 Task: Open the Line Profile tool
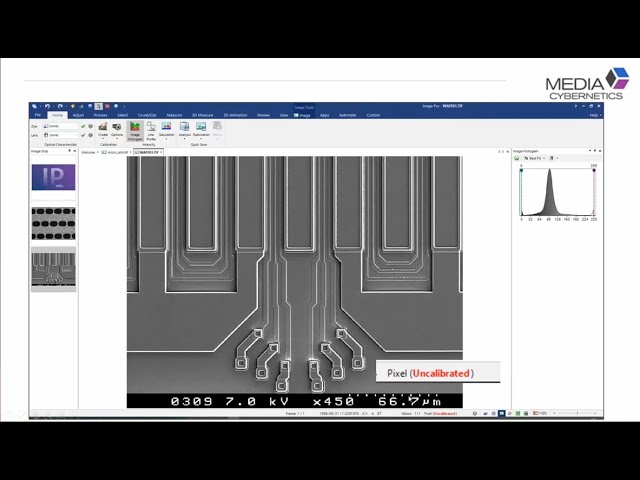(151, 130)
